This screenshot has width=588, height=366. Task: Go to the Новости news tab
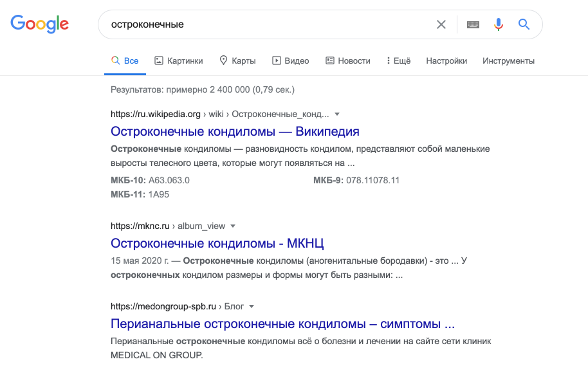348,60
